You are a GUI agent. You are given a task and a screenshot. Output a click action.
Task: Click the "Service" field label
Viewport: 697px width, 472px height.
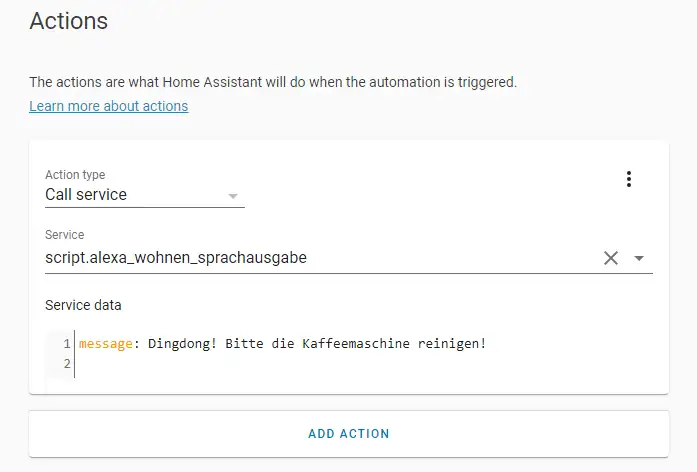(65, 235)
